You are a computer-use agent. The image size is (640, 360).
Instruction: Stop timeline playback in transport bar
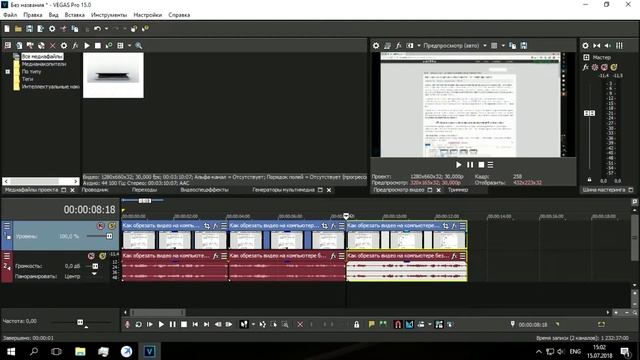coord(184,324)
